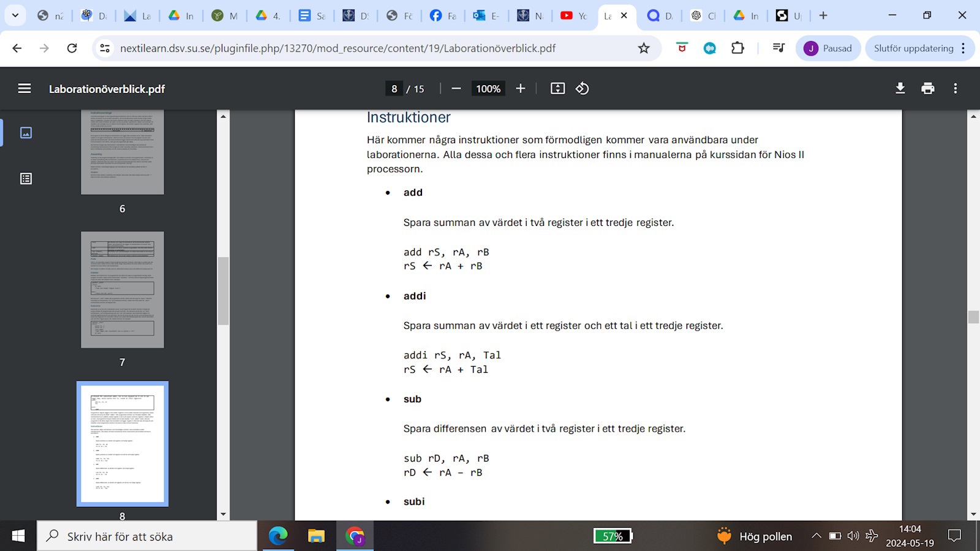Show the document outline view

coord(26,179)
